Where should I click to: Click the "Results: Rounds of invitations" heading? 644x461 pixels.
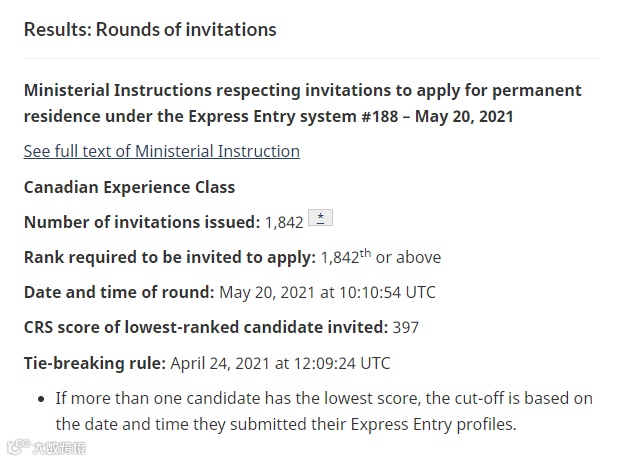[150, 29]
